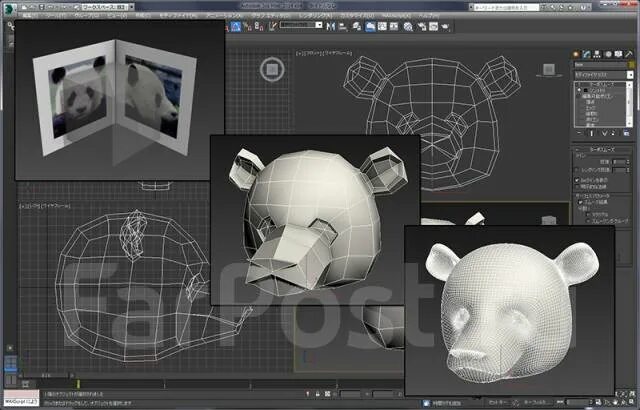Toggle the Smooth Result checkbox
Image resolution: width=640 pixels, height=410 pixels.
(x=580, y=202)
